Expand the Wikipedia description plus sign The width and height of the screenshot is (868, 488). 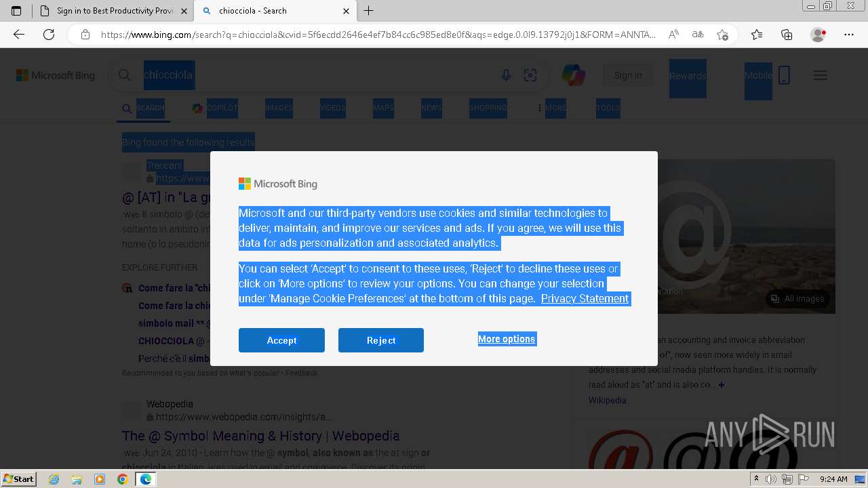click(722, 385)
